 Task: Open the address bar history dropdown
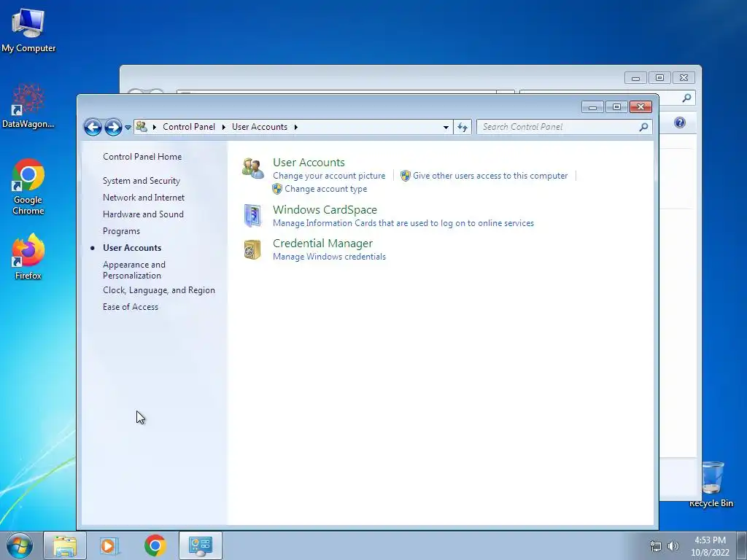(x=446, y=127)
